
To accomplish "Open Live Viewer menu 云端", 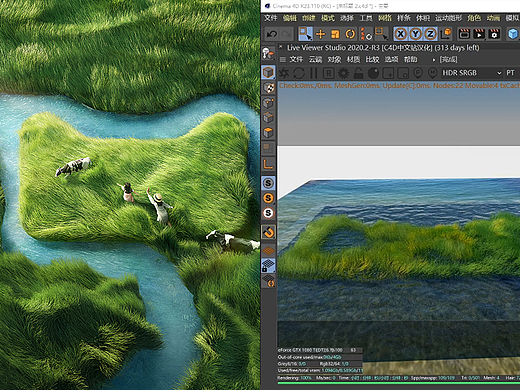I will point(315,60).
